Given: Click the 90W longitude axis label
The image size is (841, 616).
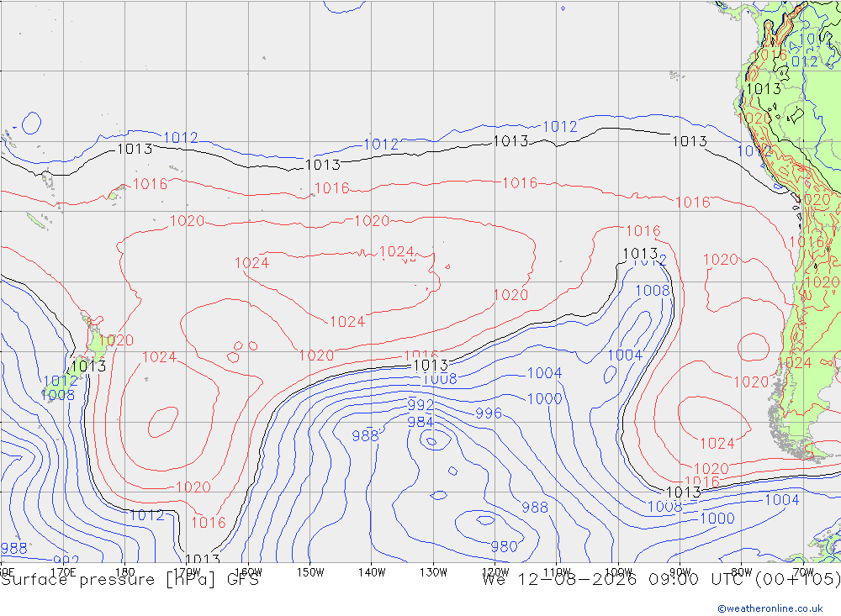Looking at the screenshot, I should (x=680, y=572).
